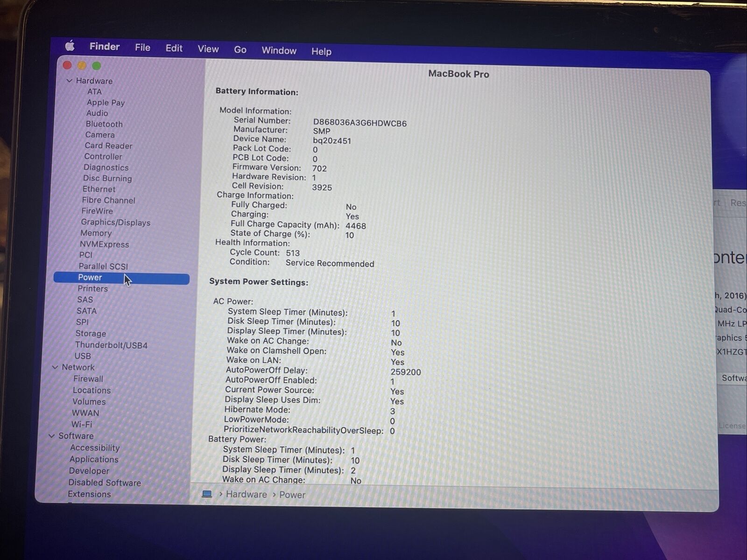Click the AutoPowerOff Delay value 259200
This screenshot has width=747, height=560.
406,372
